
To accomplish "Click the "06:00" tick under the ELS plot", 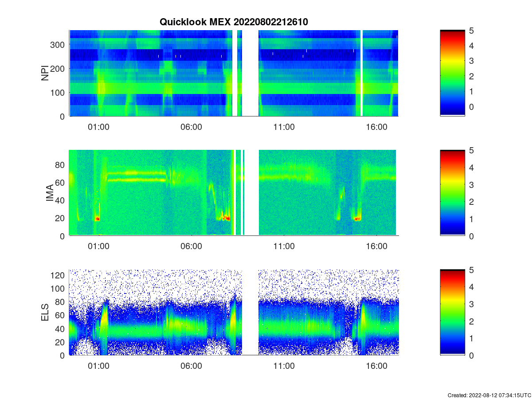I will [x=191, y=366].
